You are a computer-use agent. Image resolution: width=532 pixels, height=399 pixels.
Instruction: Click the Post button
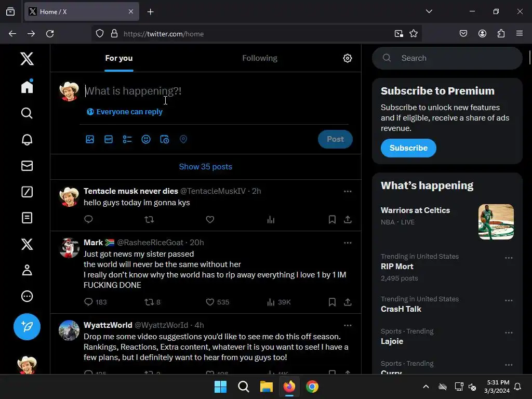pos(335,139)
